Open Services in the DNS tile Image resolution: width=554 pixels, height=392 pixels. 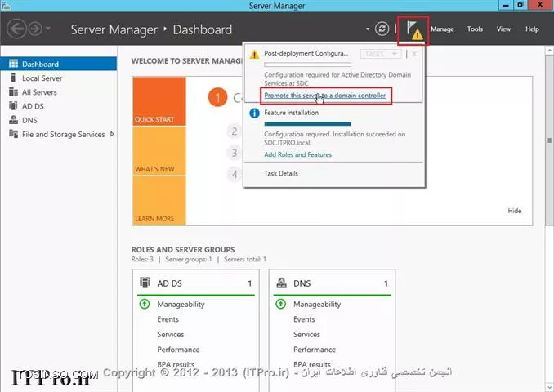306,335
